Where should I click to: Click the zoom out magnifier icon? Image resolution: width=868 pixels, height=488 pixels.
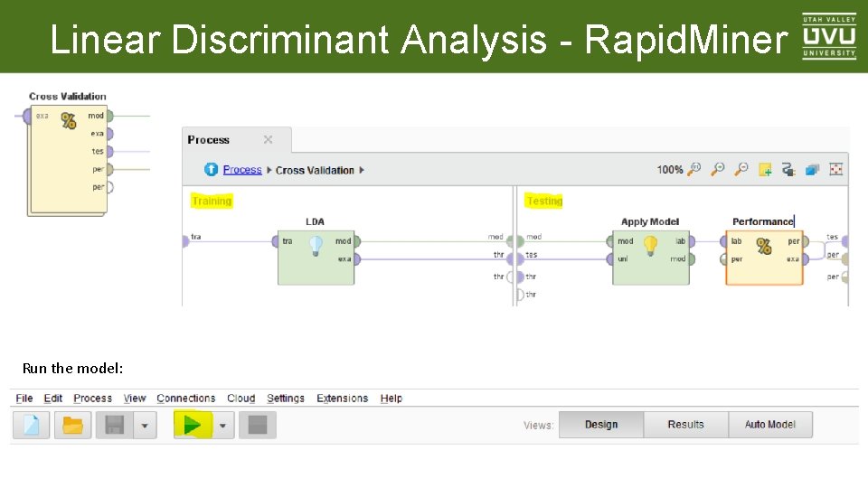click(x=741, y=169)
